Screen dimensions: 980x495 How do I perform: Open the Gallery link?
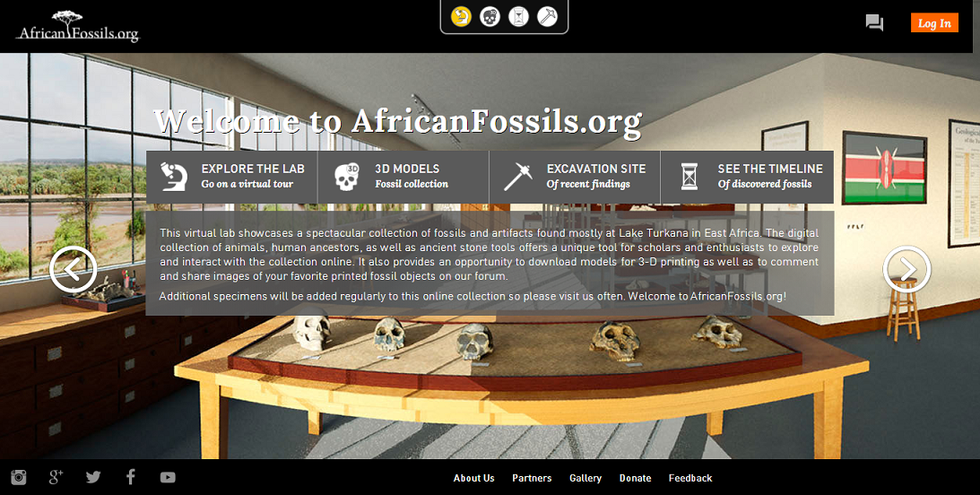coord(585,478)
